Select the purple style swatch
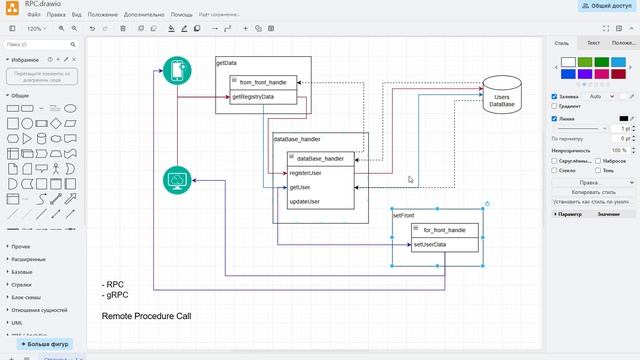 pyautogui.click(x=585, y=74)
